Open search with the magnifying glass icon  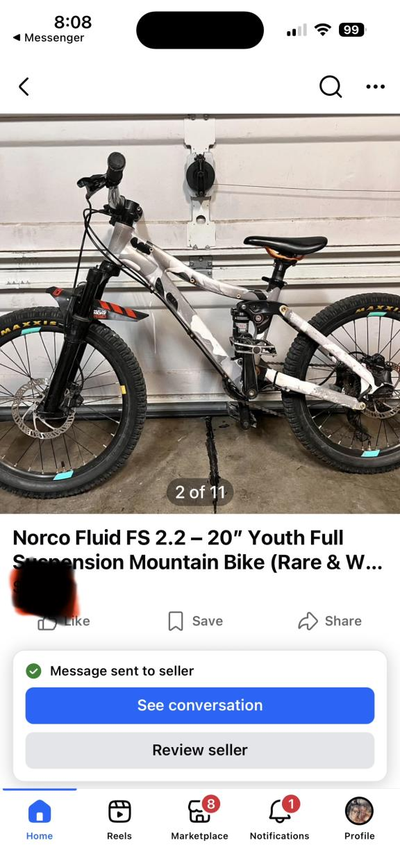click(331, 87)
